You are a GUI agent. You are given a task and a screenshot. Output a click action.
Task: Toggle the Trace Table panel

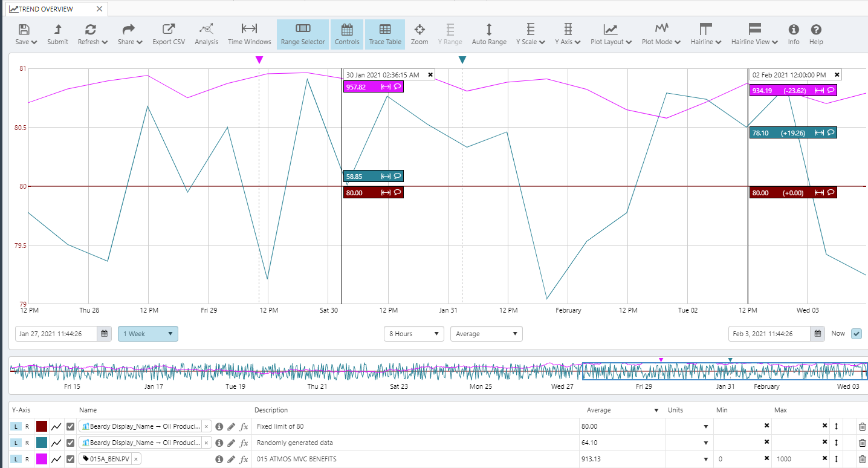coord(385,34)
